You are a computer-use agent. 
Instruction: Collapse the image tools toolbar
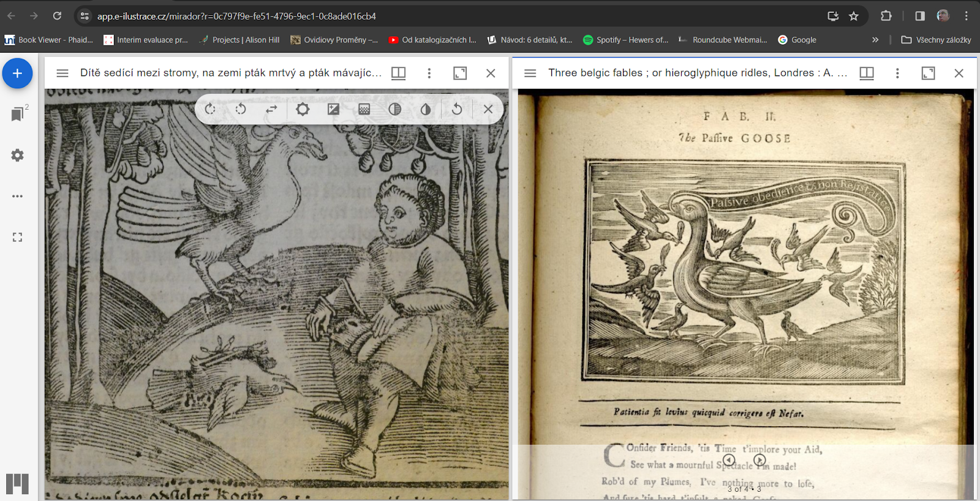[x=488, y=109]
